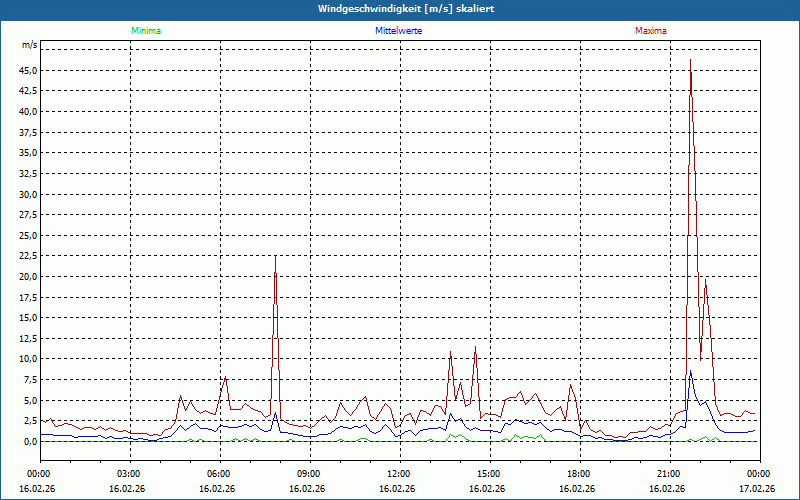The image size is (800, 500).
Task: Click the 30,0 y-axis value
Action: pos(28,194)
